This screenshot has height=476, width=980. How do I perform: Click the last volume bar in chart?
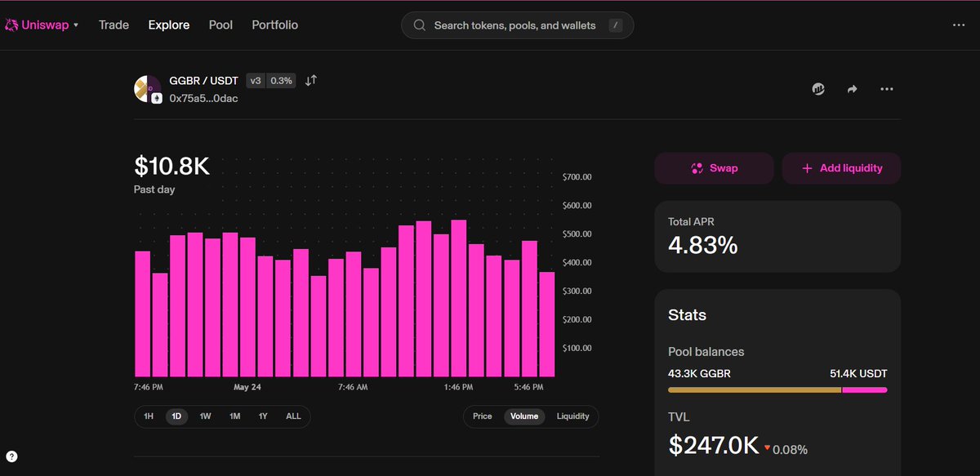(x=547, y=325)
